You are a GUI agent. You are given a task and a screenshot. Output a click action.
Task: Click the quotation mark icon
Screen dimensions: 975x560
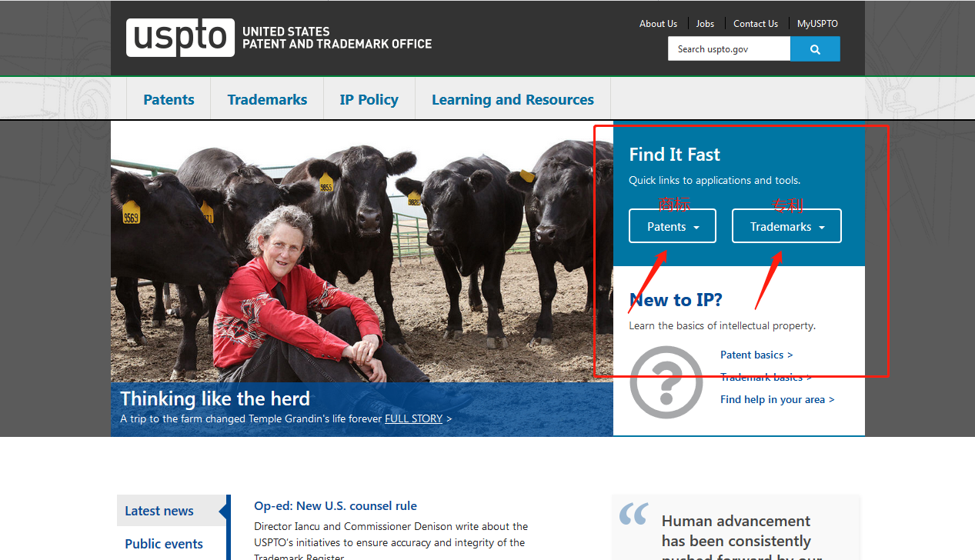tap(633, 514)
